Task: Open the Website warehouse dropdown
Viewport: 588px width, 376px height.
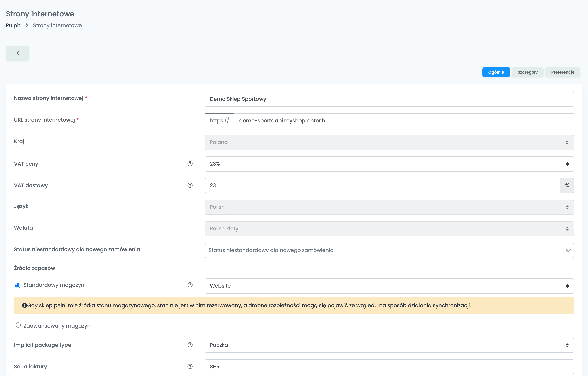Action: pyautogui.click(x=389, y=286)
